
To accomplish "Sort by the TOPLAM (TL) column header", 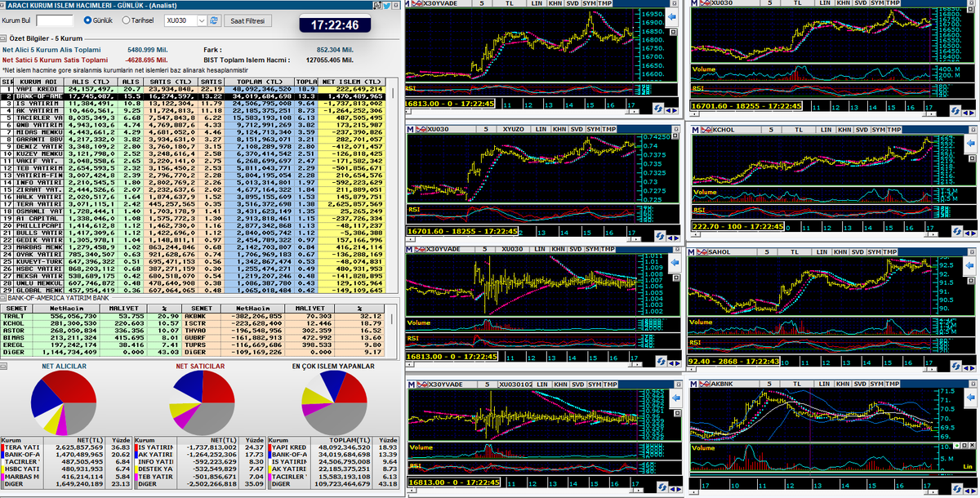I will tap(260, 82).
